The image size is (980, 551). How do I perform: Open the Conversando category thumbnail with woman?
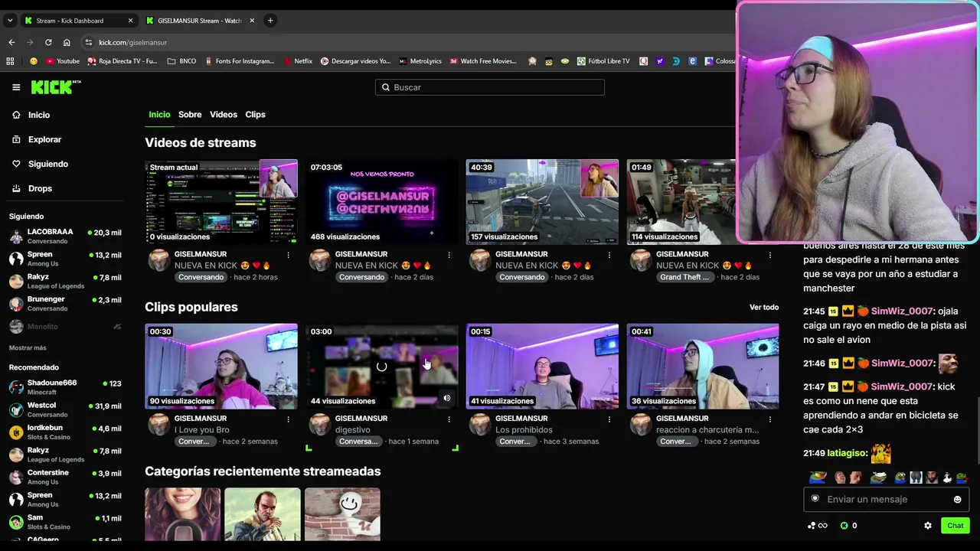pyautogui.click(x=182, y=514)
